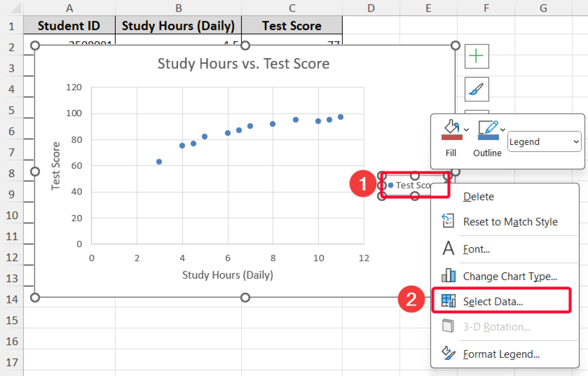
Task: Click the Delete icon area in context menu
Action: pos(448,196)
